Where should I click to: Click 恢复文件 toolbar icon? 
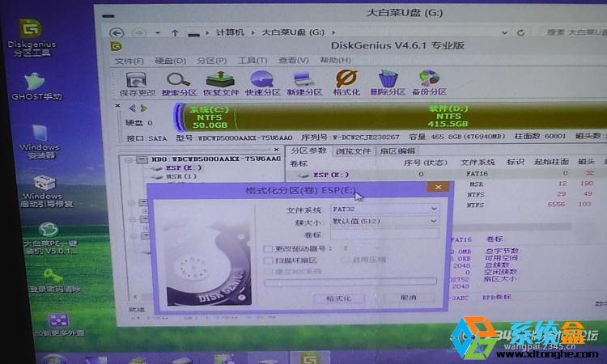click(221, 84)
